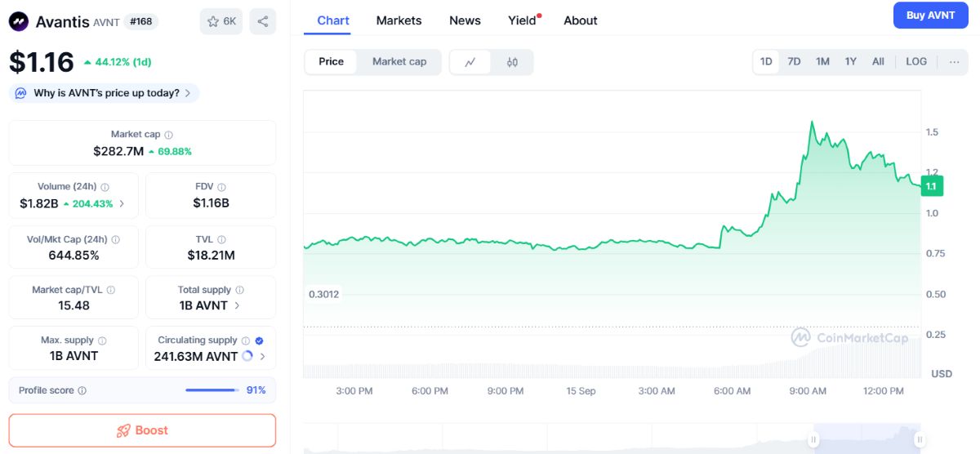Click the 91% profile score value
The image size is (980, 454).
pyautogui.click(x=256, y=390)
